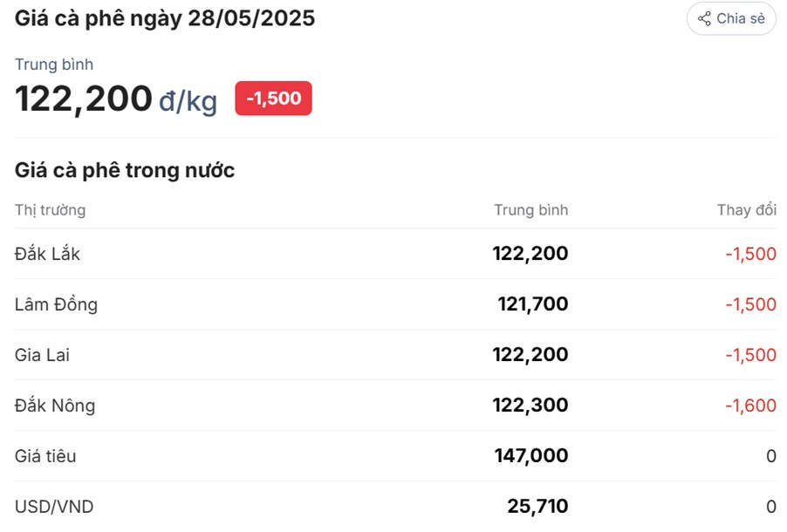
Task: Click the large 122,200 đ/kg average price
Action: 116,99
